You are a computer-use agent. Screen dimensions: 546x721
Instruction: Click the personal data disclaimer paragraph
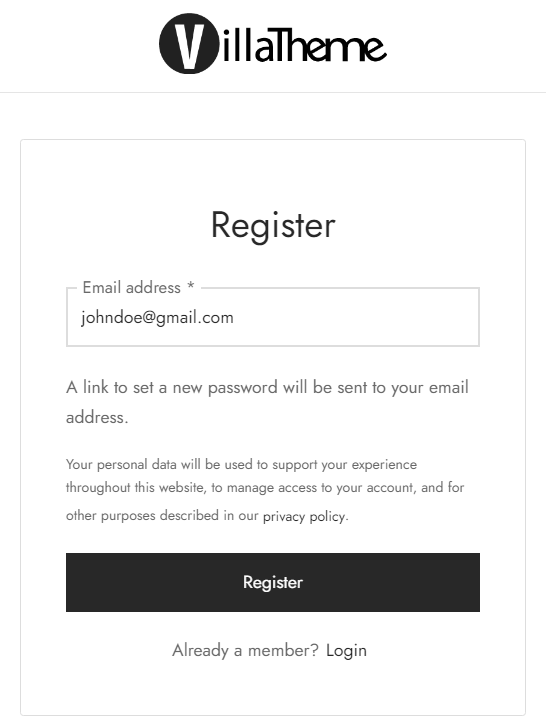265,490
